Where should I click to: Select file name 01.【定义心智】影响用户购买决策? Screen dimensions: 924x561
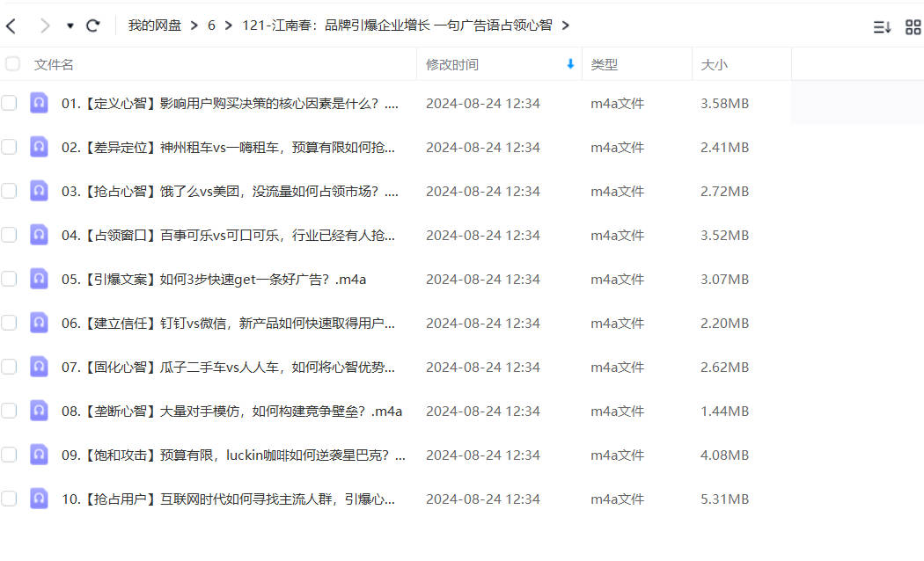click(230, 104)
